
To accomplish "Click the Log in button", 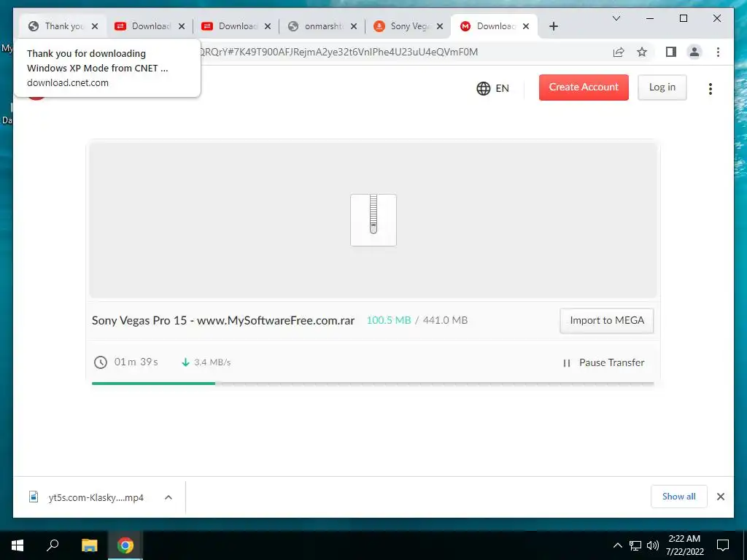I will (662, 87).
